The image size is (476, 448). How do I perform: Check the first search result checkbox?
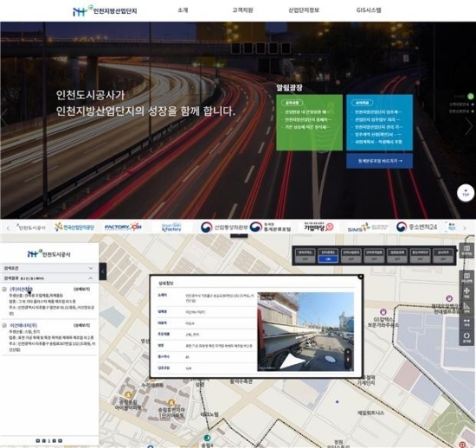click(x=4, y=289)
